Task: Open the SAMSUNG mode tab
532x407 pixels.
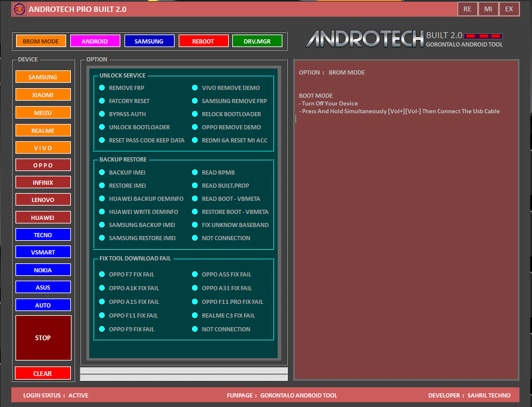Action: (149, 41)
